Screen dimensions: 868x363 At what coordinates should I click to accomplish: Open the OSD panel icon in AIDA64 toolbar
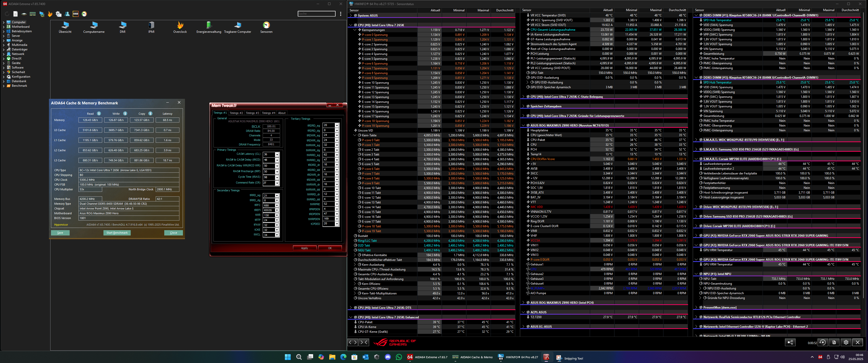75,14
